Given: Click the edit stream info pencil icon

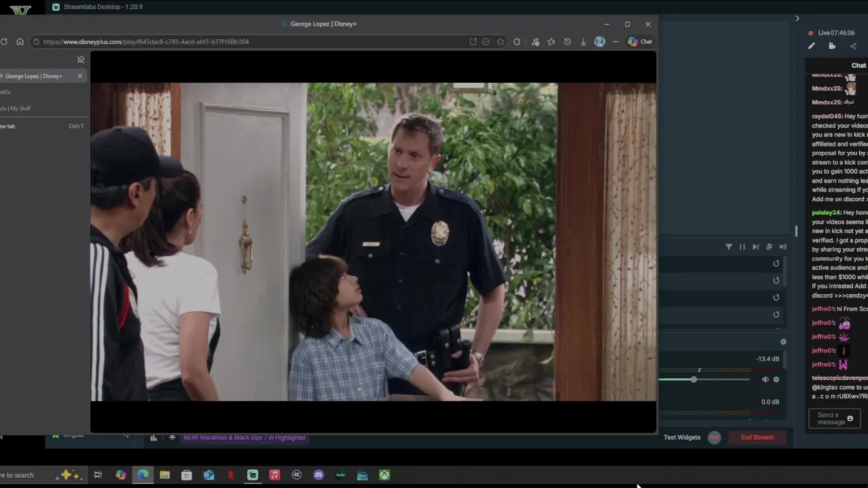Looking at the screenshot, I should pos(811,46).
